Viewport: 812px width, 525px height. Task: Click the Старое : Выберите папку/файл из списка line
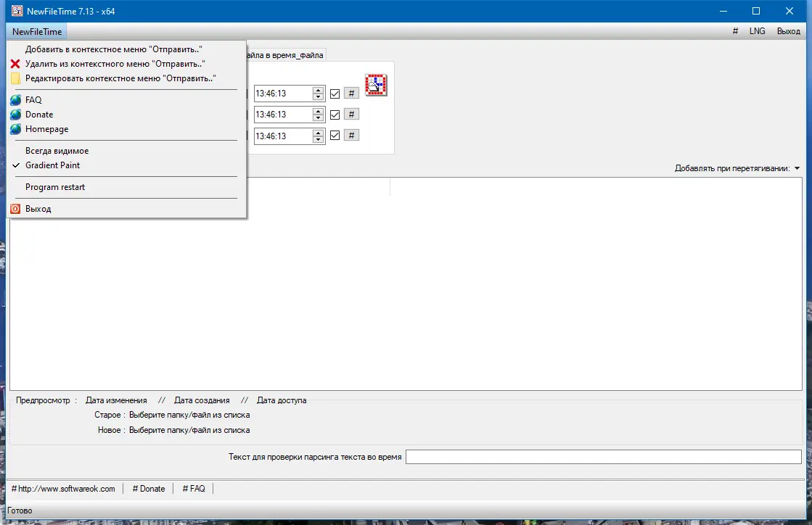pyautogui.click(x=172, y=415)
